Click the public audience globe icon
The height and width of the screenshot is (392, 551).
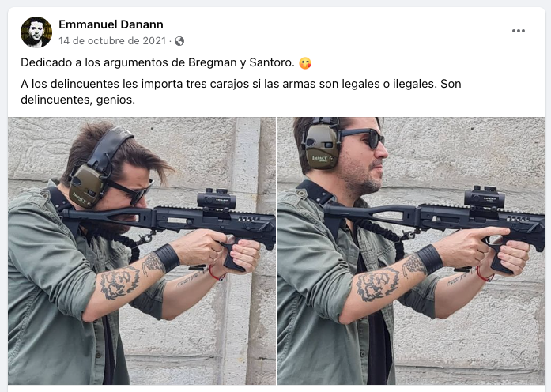tap(179, 41)
